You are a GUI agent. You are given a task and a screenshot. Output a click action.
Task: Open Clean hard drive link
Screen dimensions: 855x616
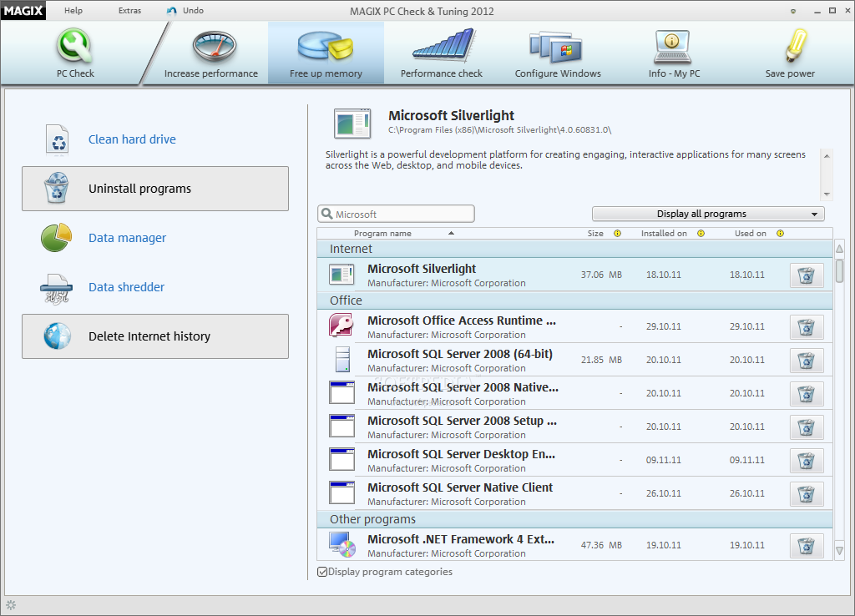coord(132,139)
